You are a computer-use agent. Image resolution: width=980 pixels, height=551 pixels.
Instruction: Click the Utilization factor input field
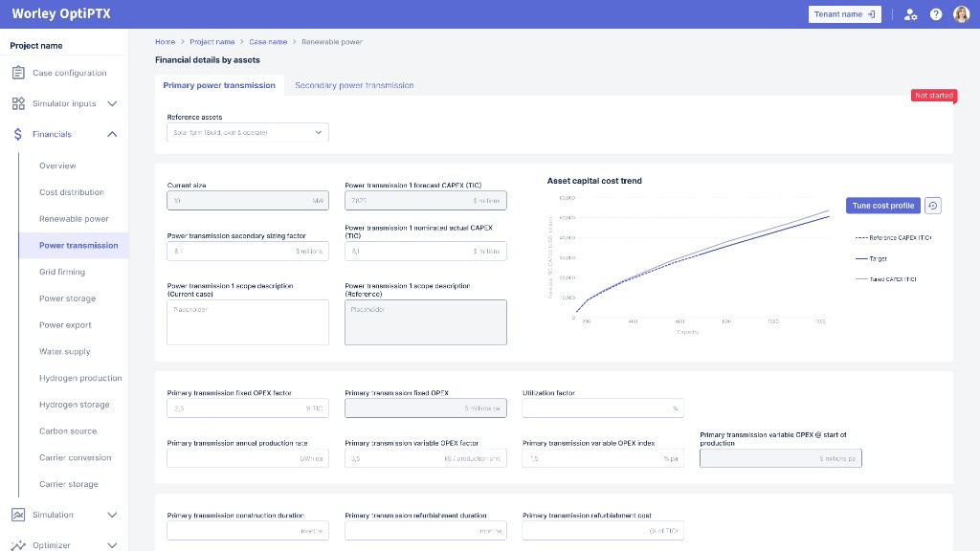(x=603, y=408)
